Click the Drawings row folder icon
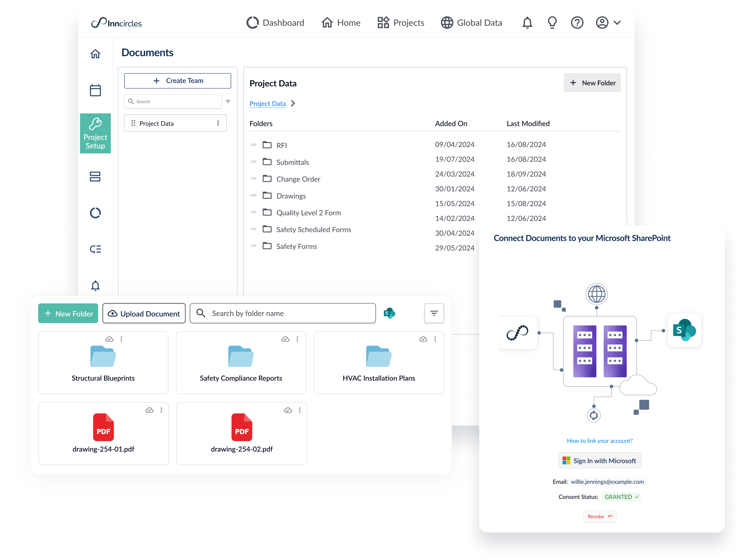The width and height of the screenshot is (741, 560). [267, 195]
